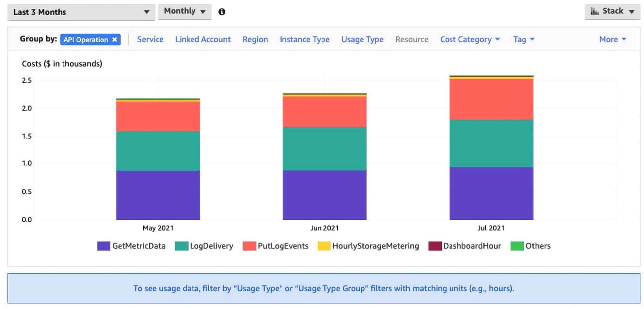
Task: Group costs by Service
Action: 150,39
